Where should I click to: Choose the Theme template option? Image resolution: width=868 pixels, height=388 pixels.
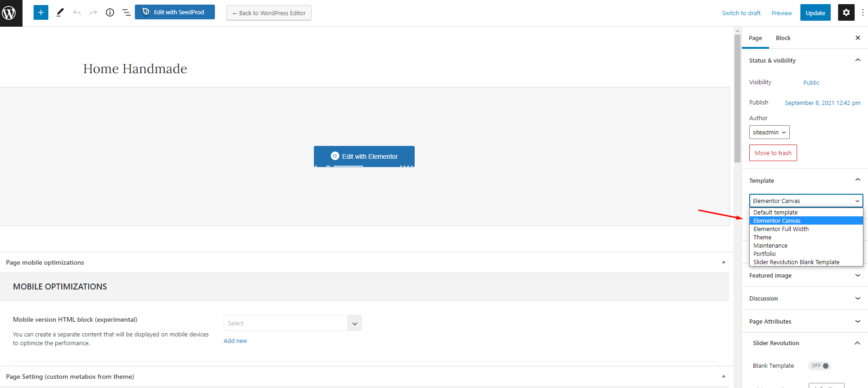click(806, 237)
